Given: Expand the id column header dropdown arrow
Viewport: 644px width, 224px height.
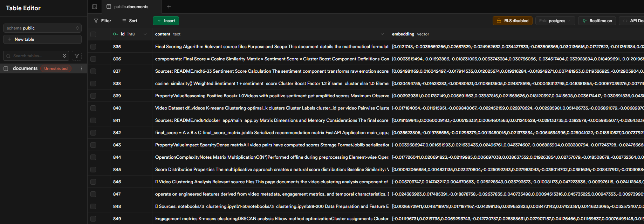Looking at the screenshot, I should (145, 34).
